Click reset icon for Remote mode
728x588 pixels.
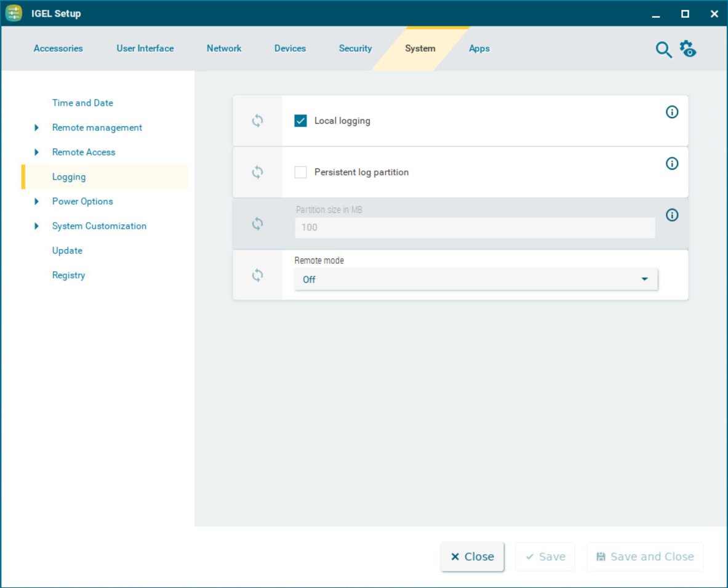coord(257,276)
